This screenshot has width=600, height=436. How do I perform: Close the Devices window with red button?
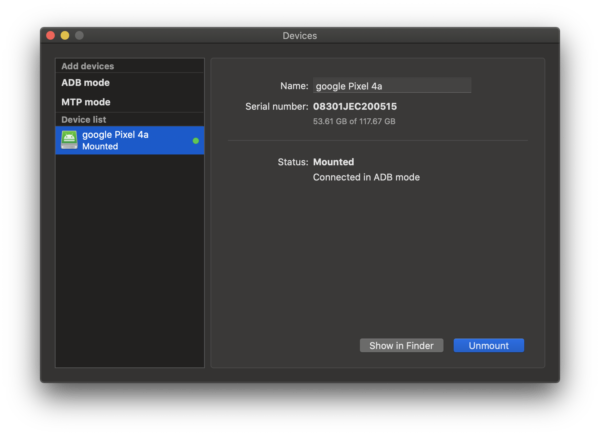pyautogui.click(x=51, y=36)
